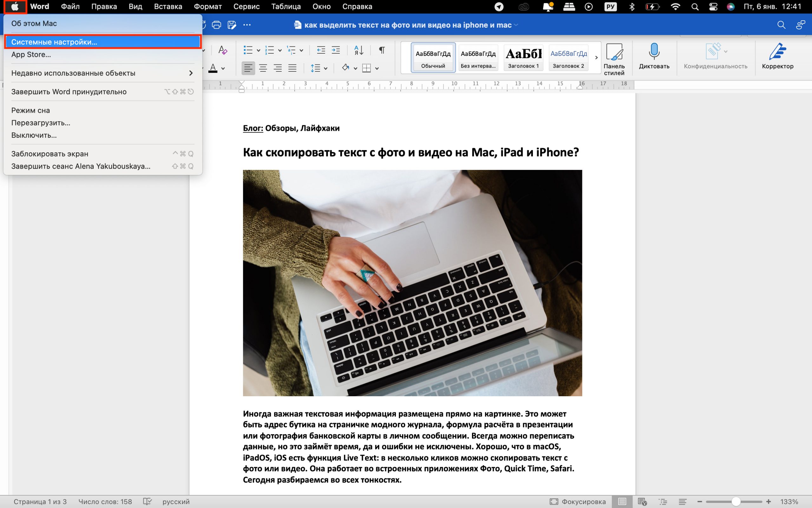
Task: Toggle print layout view in status bar
Action: click(x=622, y=502)
